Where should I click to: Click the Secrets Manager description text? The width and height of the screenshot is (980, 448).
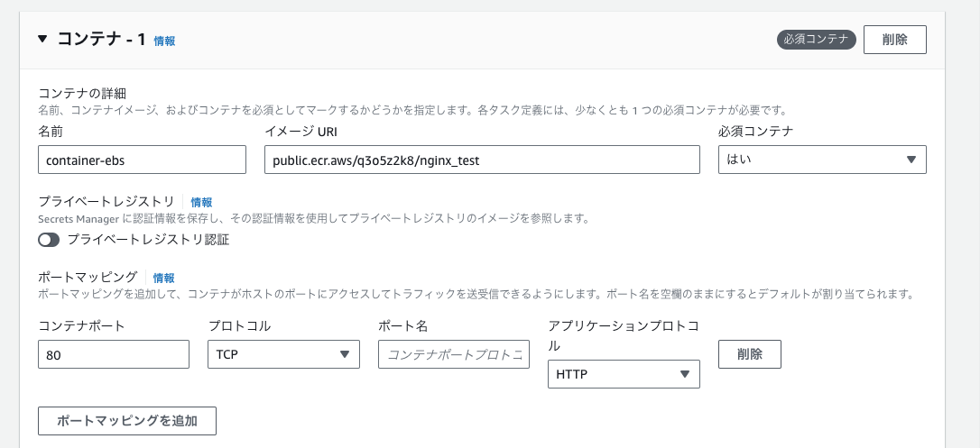314,219
